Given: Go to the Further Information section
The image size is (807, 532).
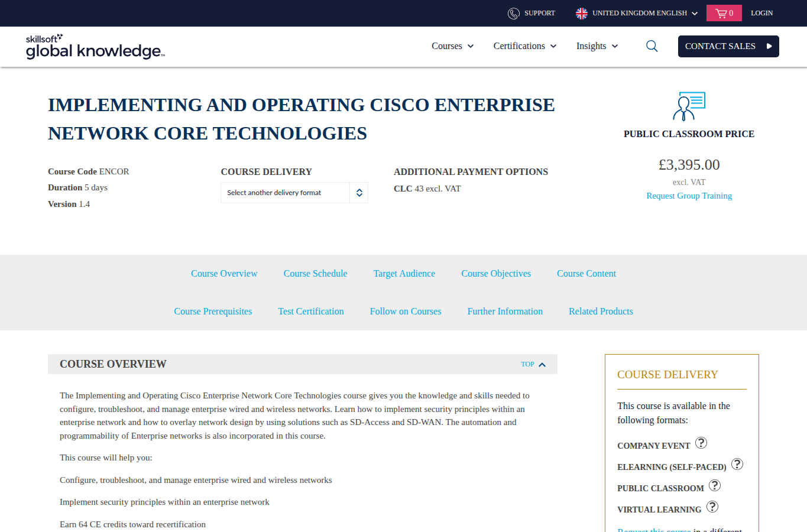Looking at the screenshot, I should point(505,312).
